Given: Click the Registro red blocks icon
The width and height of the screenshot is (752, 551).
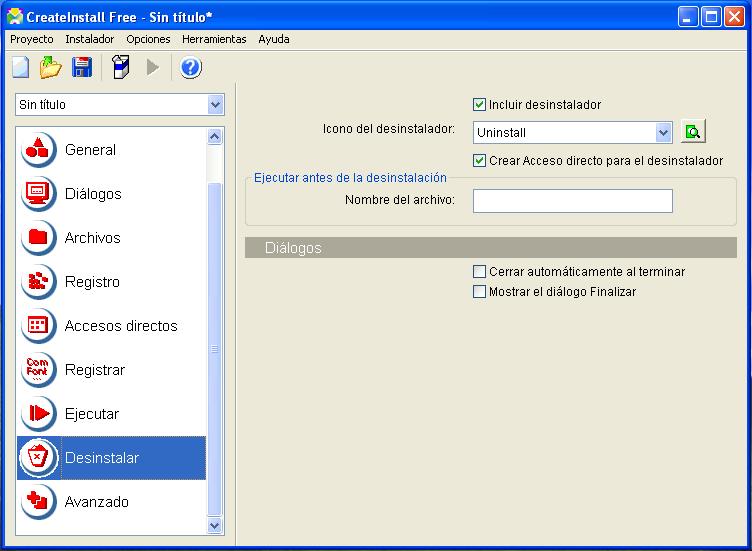Looking at the screenshot, I should (38, 281).
